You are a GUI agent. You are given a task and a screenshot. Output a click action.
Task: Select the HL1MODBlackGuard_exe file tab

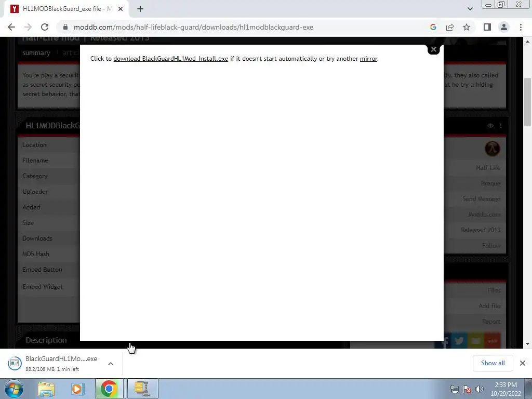click(x=66, y=9)
